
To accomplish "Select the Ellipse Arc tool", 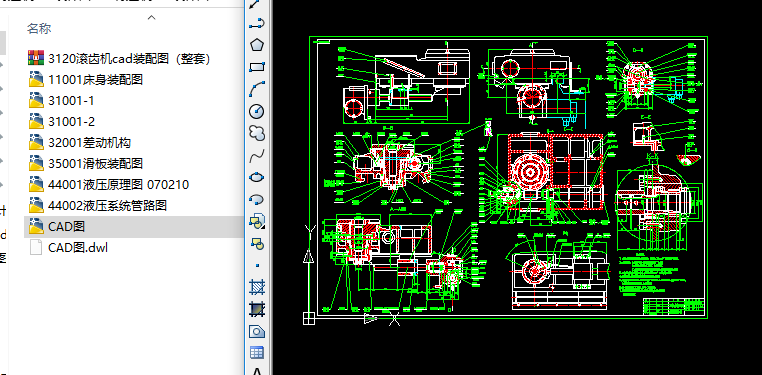I will 257,199.
